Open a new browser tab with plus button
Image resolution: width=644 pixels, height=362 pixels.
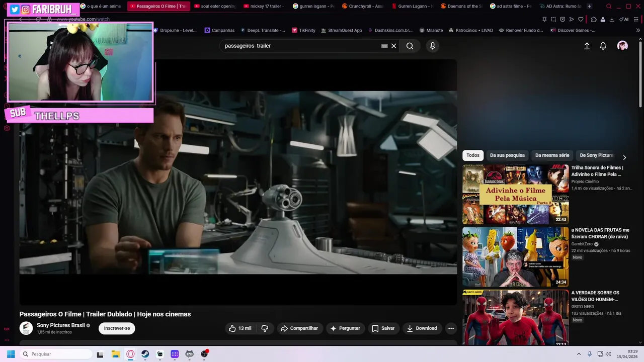pyautogui.click(x=589, y=7)
